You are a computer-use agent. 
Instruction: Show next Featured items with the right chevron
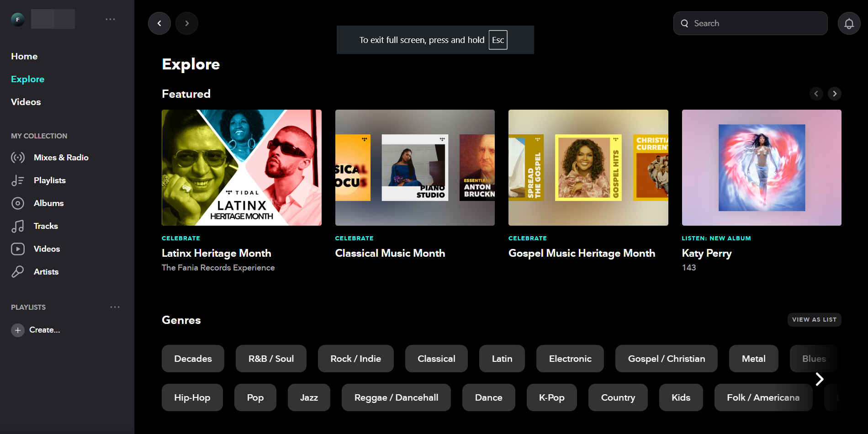pyautogui.click(x=835, y=94)
